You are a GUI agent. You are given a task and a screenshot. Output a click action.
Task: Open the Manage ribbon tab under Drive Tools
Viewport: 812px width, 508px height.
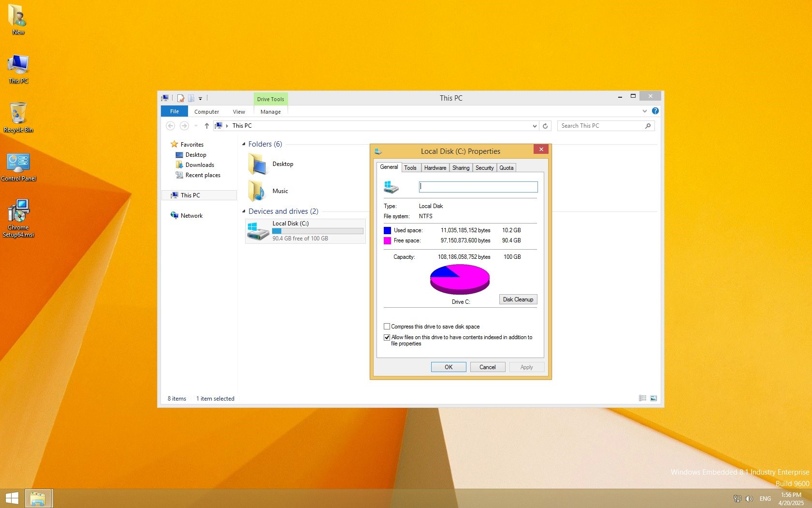(271, 112)
